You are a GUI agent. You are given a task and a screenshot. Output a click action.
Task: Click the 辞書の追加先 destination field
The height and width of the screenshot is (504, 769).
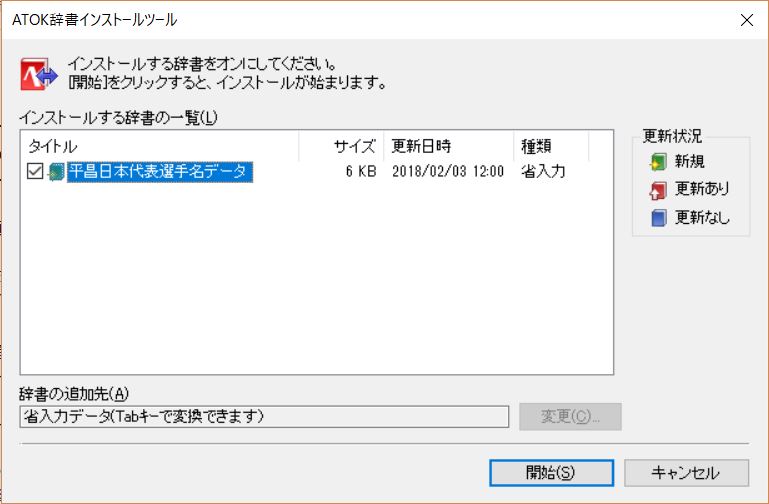(x=264, y=416)
